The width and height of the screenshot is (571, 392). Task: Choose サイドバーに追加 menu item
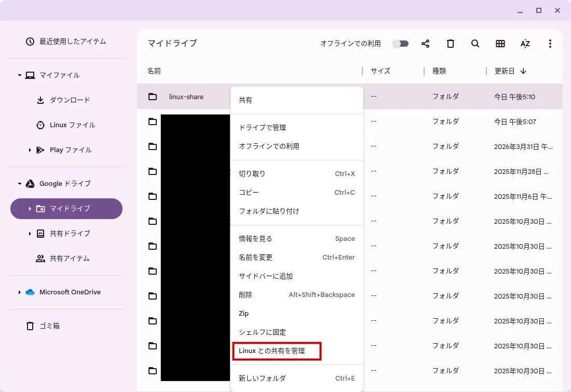click(297, 276)
